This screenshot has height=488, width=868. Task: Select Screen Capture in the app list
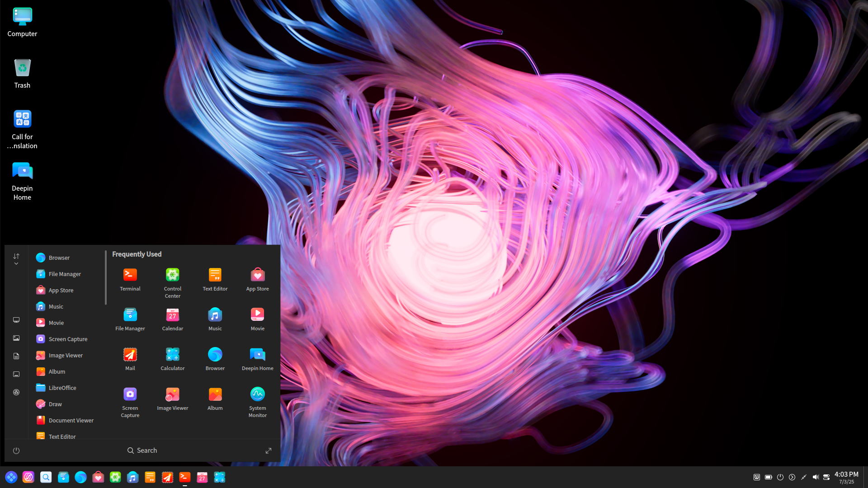(x=68, y=339)
